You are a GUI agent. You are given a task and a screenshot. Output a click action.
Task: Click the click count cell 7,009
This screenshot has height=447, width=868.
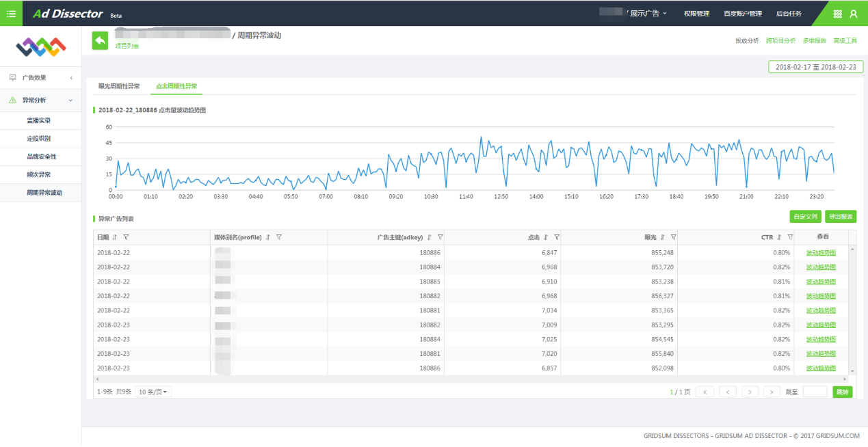tap(548, 325)
